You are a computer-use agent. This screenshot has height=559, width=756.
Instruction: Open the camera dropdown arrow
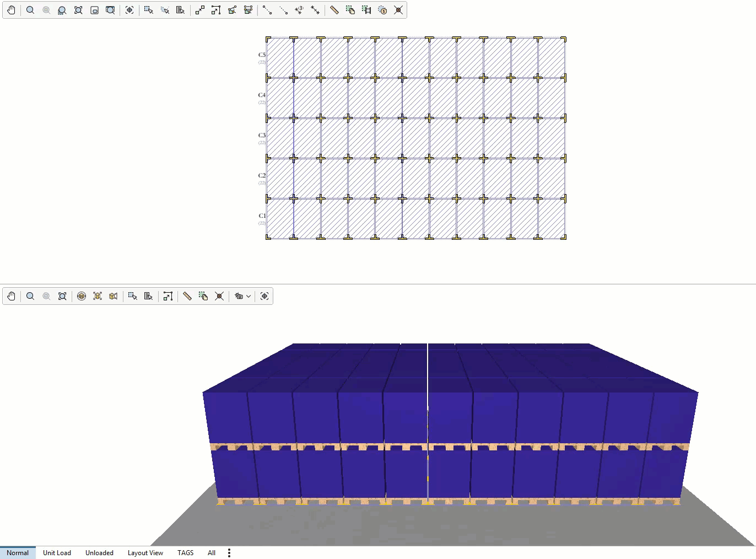[249, 296]
